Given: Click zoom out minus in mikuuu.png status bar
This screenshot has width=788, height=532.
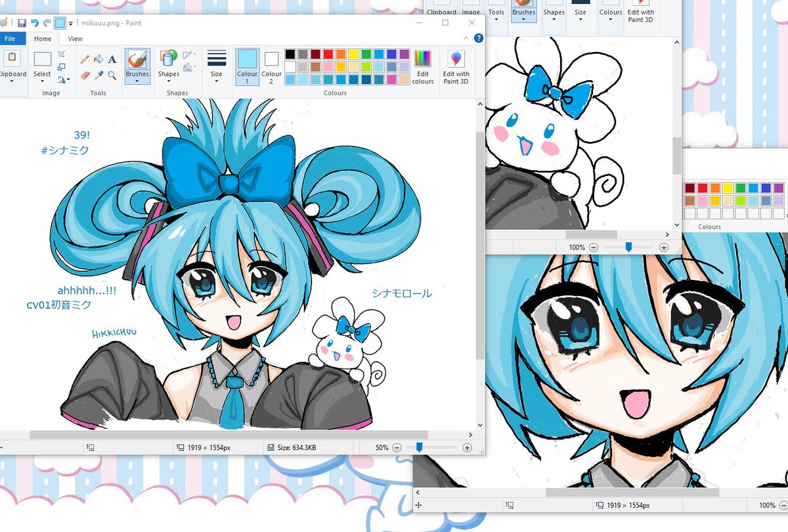Looking at the screenshot, I should click(397, 447).
